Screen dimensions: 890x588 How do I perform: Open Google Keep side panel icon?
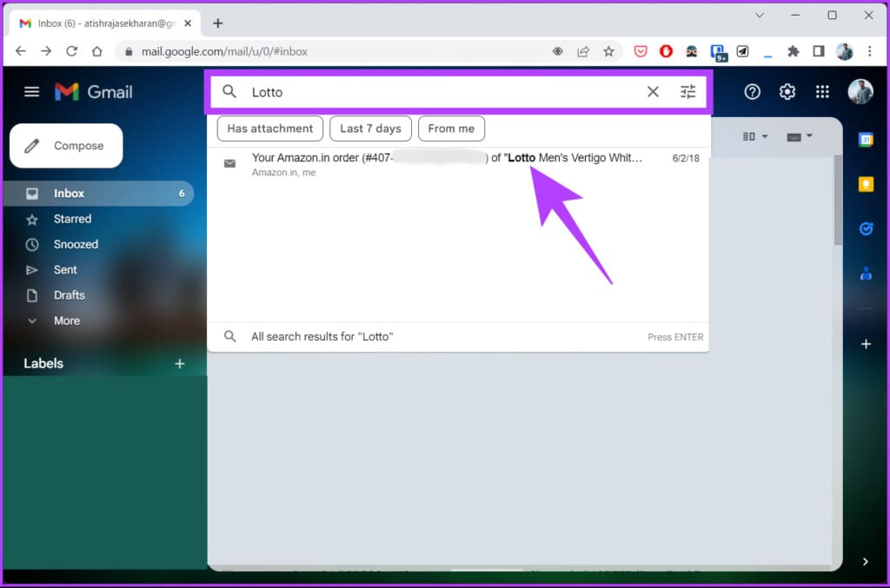click(866, 184)
